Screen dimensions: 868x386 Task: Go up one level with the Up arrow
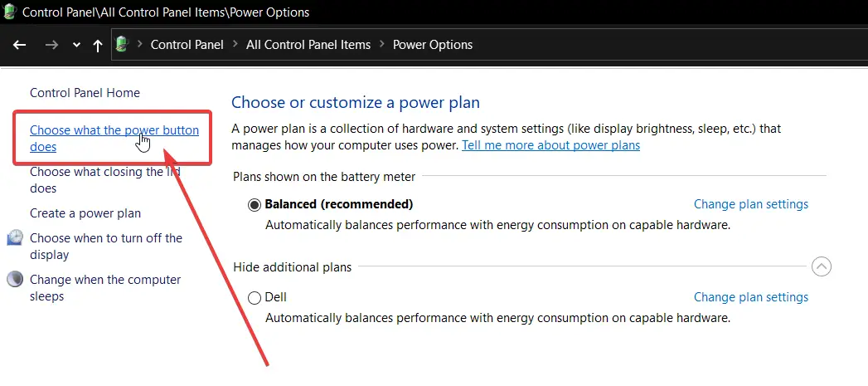[98, 45]
